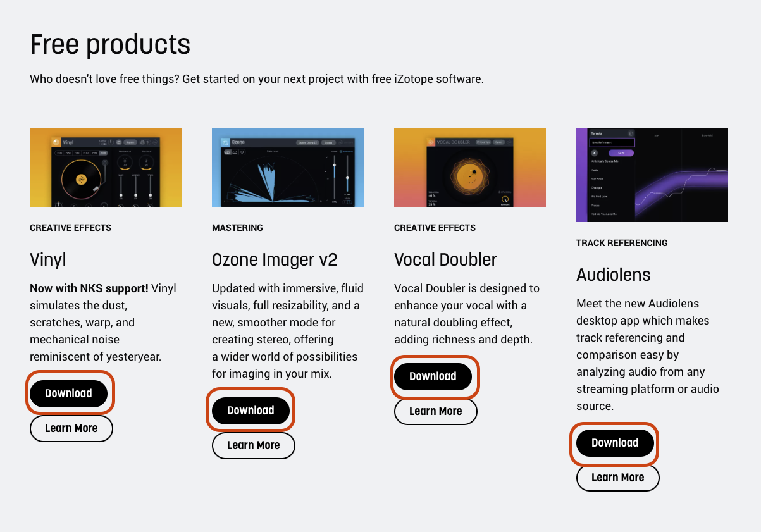This screenshot has height=532, width=761.
Task: Open the Ozone Imager product thumbnail
Action: point(288,167)
